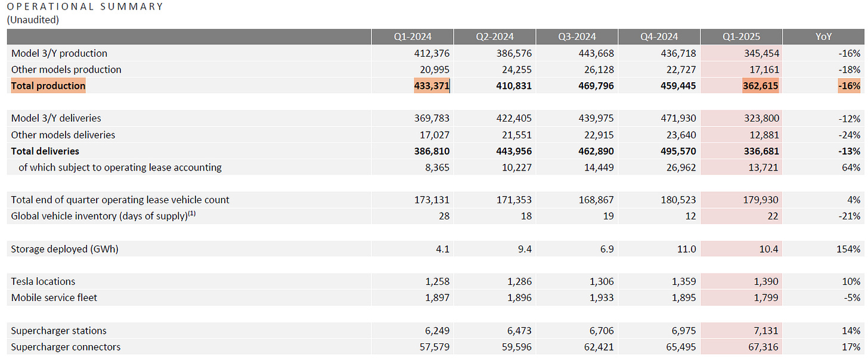Click the storage deployed value 10.4

(x=769, y=249)
